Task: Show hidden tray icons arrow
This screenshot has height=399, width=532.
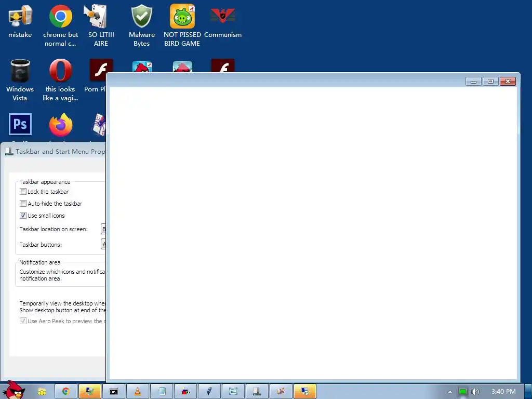Action: (450, 392)
